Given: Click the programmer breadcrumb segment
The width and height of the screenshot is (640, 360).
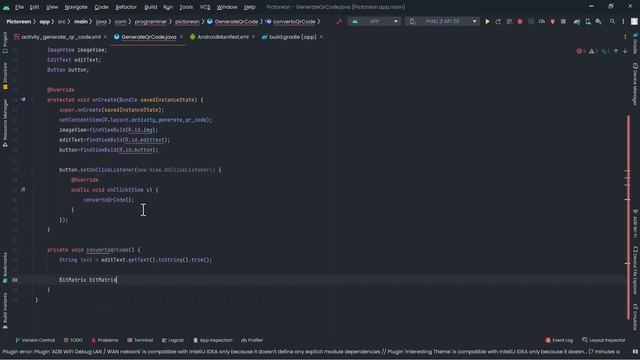Looking at the screenshot, I should pyautogui.click(x=151, y=22).
